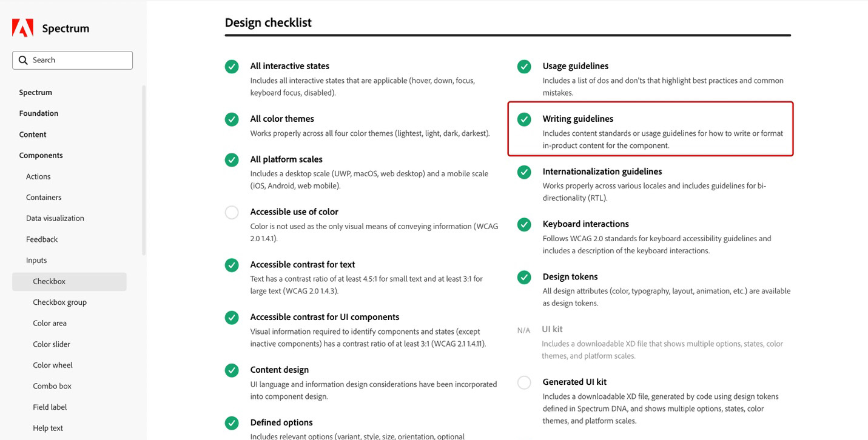
Task: Click the checkmark next to "Content design"
Action: point(232,370)
